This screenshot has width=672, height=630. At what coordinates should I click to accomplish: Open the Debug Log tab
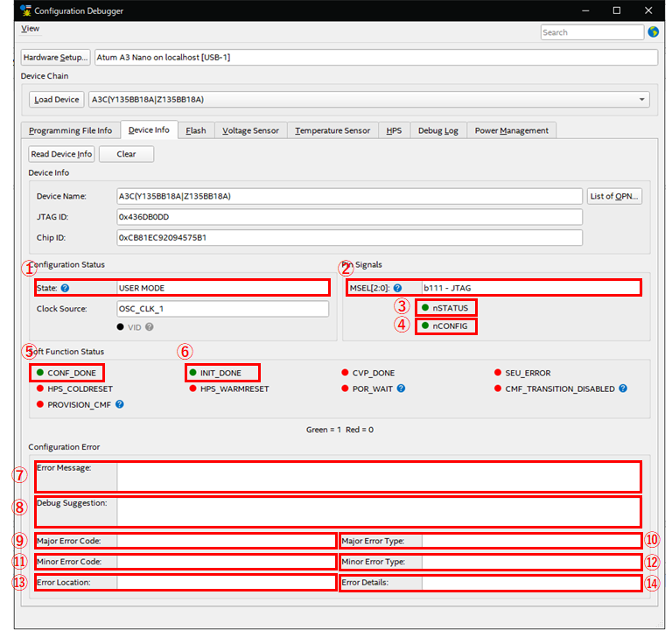pos(437,130)
